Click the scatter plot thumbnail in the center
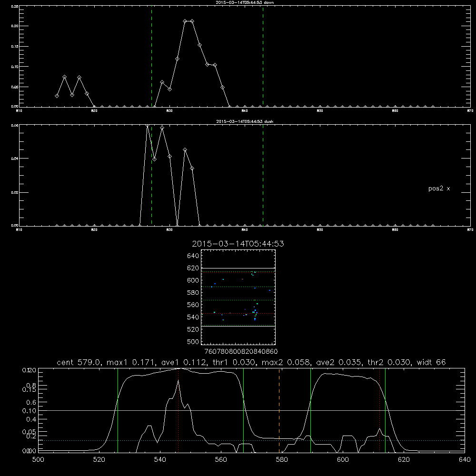Screen dimensions: 476x476 [x=238, y=297]
